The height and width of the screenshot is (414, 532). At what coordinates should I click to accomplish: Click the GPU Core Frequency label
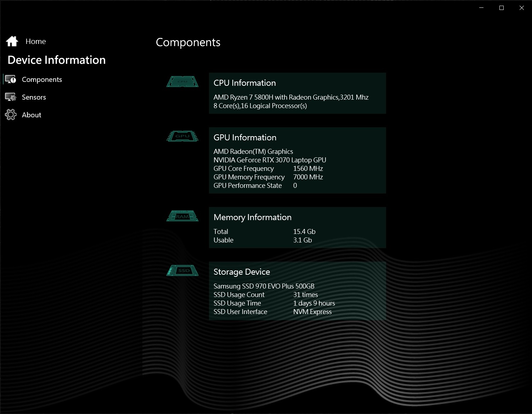pyautogui.click(x=244, y=168)
